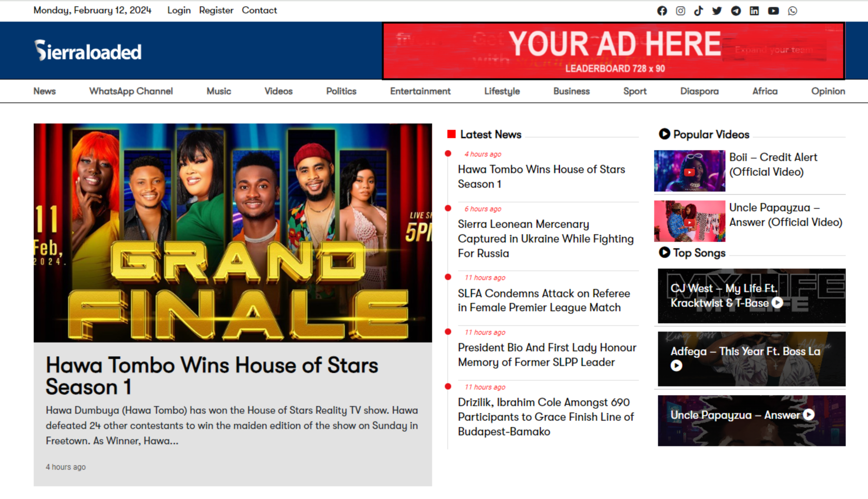Screen dimensions: 868x499
Task: Open Drizilik, Ibrahim Cole Budapest-Bamako article
Action: click(546, 417)
